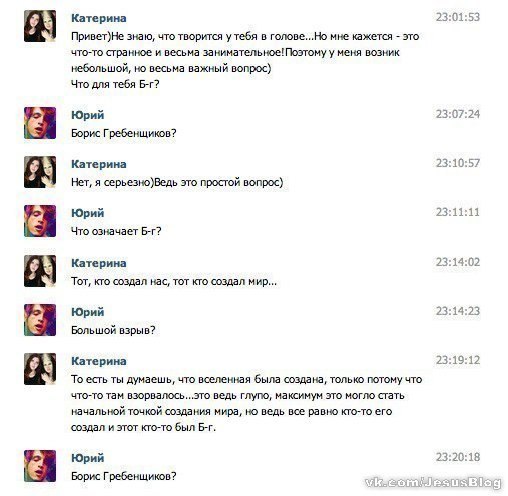Open Катерина's avatar on the 23:14:02 message
Viewport: 508px width, 496px height.
coord(40,271)
